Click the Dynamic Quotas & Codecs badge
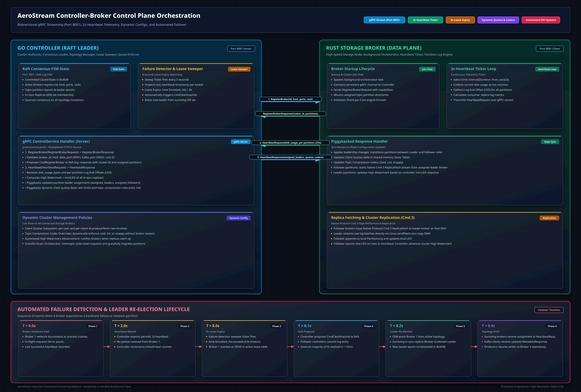The image size is (581, 392). (x=498, y=20)
